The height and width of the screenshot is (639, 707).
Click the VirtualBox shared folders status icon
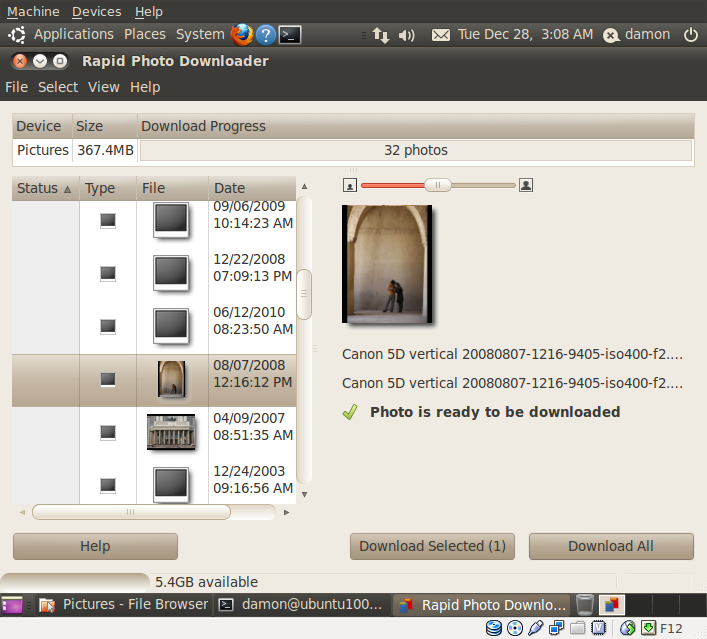tap(577, 628)
